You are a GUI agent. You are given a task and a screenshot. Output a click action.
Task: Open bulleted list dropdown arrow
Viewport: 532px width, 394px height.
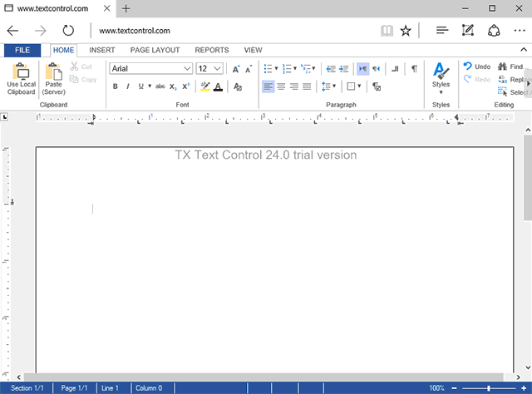click(x=276, y=69)
